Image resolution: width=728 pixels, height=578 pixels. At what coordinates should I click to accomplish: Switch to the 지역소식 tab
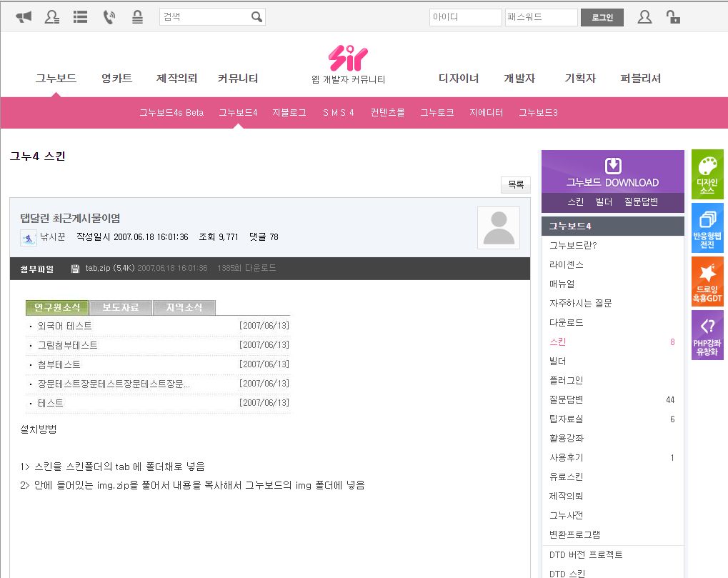(184, 308)
